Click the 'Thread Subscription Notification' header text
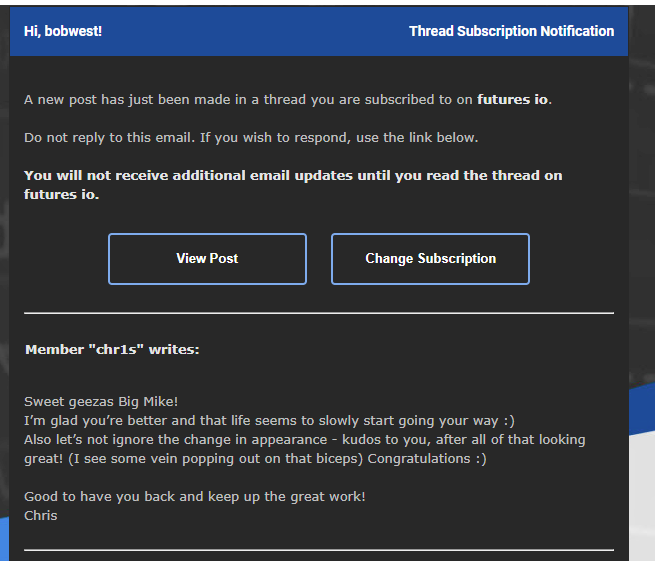 (x=511, y=31)
